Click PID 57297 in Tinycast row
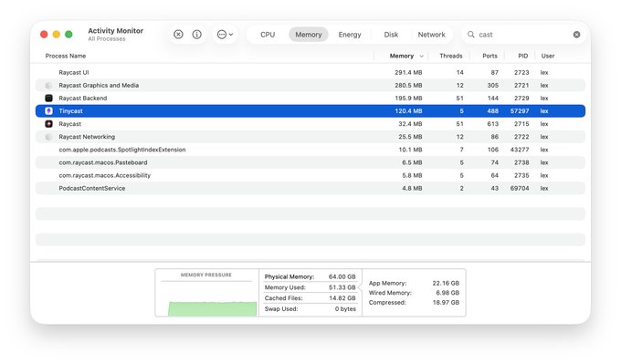The height and width of the screenshot is (364, 621). 520,110
